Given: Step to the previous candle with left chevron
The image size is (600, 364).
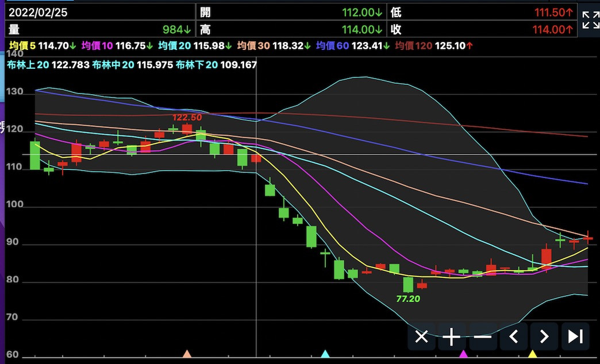Looking at the screenshot, I should [514, 336].
